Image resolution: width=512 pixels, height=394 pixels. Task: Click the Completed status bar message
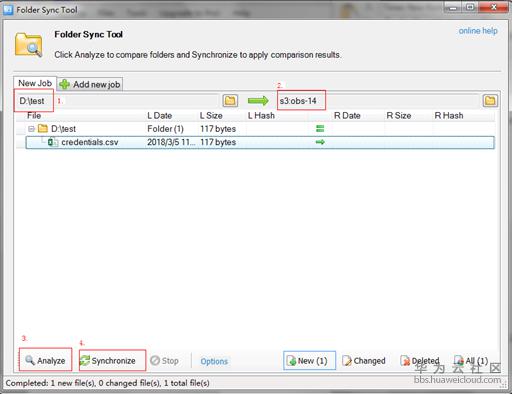pos(107,383)
